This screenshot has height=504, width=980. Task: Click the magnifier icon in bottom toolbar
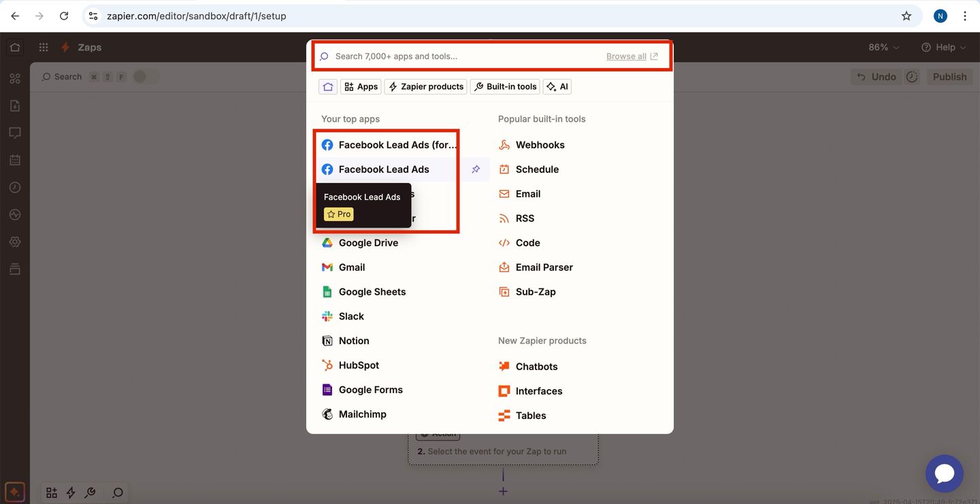pos(118,493)
